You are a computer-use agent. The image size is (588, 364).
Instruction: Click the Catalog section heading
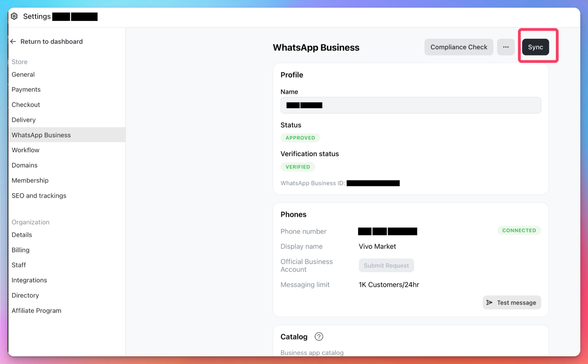(294, 337)
